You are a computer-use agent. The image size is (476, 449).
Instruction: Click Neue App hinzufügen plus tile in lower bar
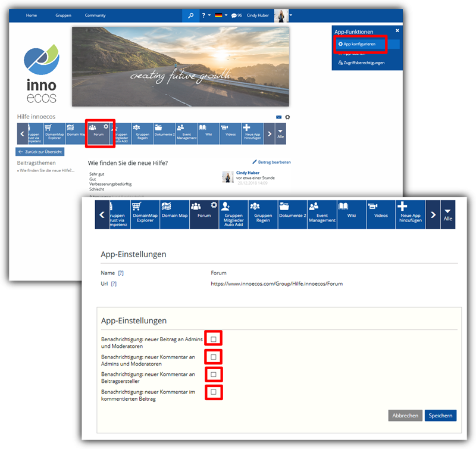411,214
